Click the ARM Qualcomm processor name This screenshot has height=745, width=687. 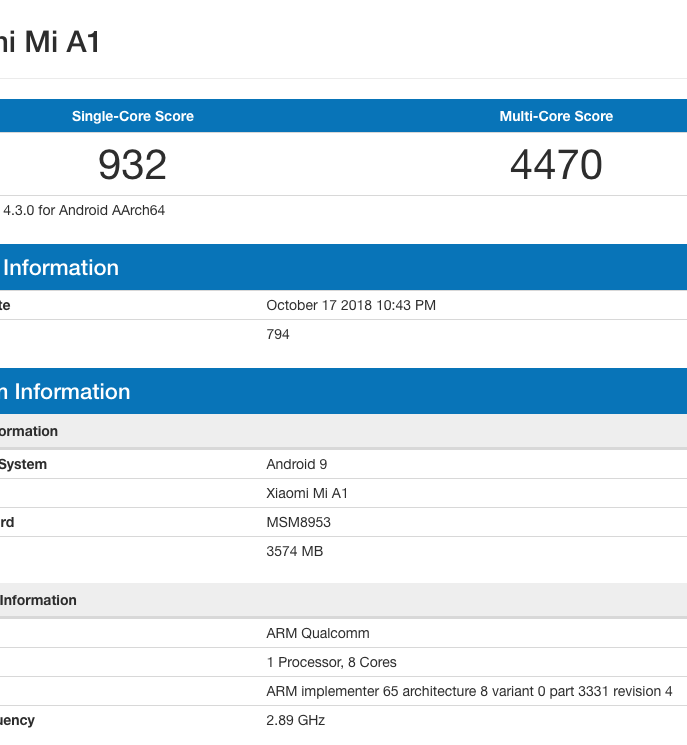318,633
